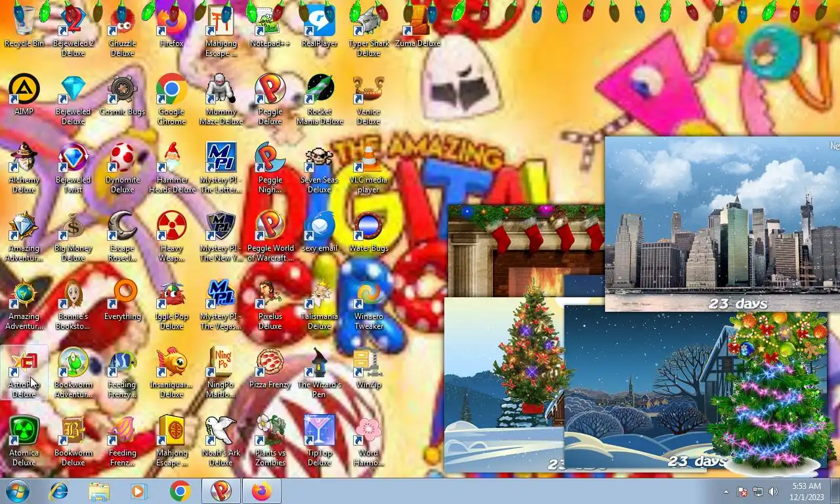The width and height of the screenshot is (840, 504).
Task: Click the Peggle Nights shortcut
Action: pyautogui.click(x=270, y=167)
